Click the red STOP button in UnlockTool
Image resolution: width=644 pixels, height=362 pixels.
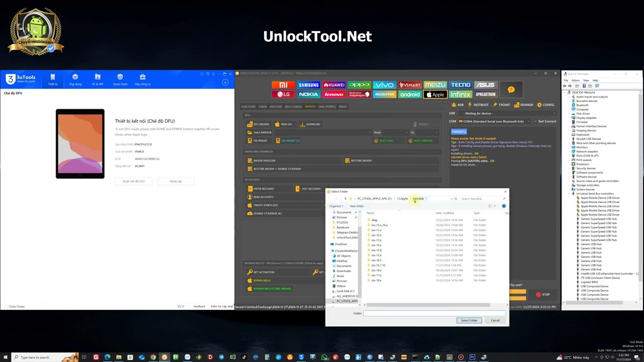[543, 295]
